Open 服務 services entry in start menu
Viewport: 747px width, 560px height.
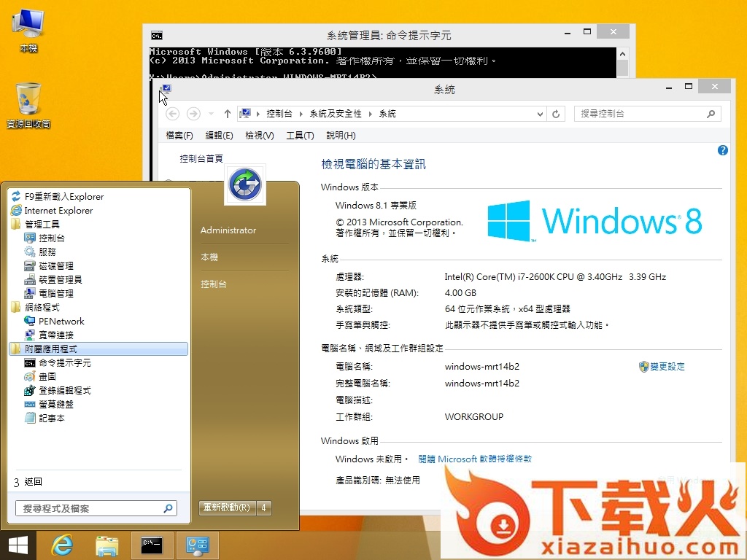point(47,252)
